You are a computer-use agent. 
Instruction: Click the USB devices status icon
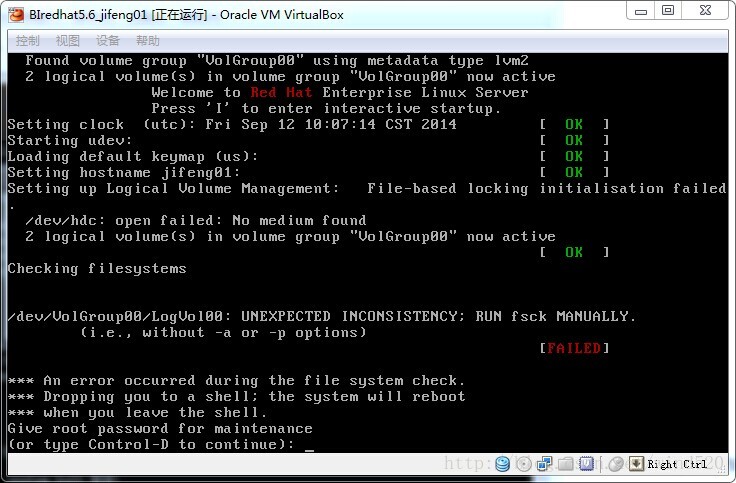click(x=586, y=464)
